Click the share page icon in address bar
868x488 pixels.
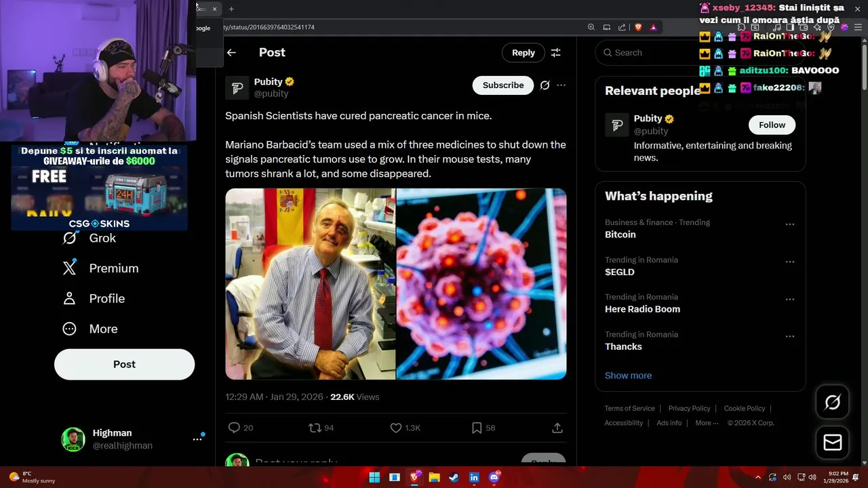coord(622,27)
